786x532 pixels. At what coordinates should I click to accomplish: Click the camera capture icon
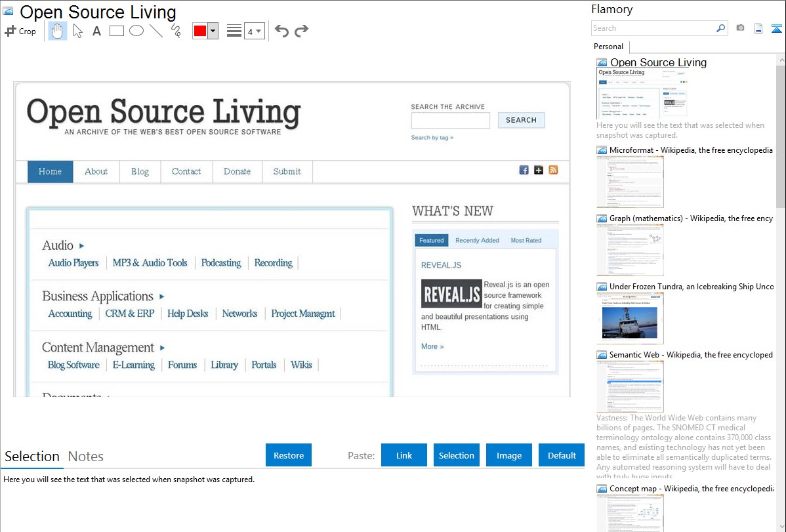740,28
